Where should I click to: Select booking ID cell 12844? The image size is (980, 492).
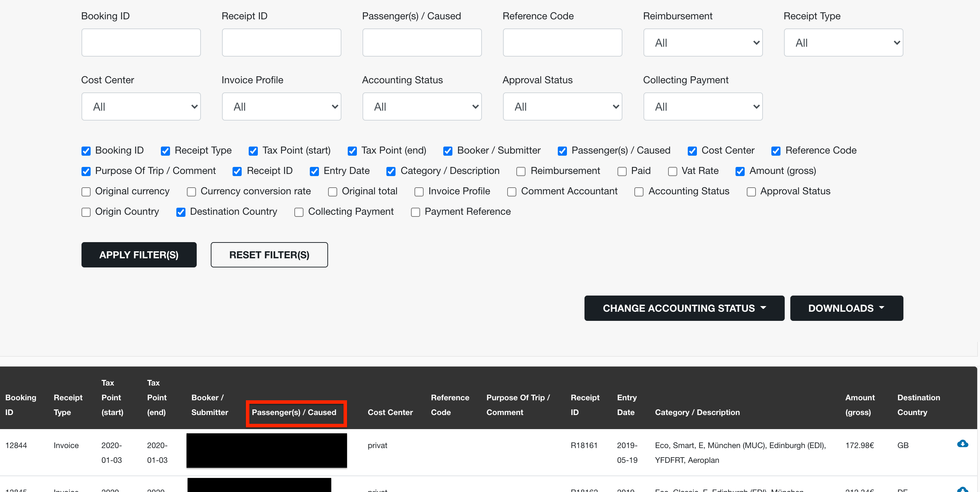[x=16, y=445]
